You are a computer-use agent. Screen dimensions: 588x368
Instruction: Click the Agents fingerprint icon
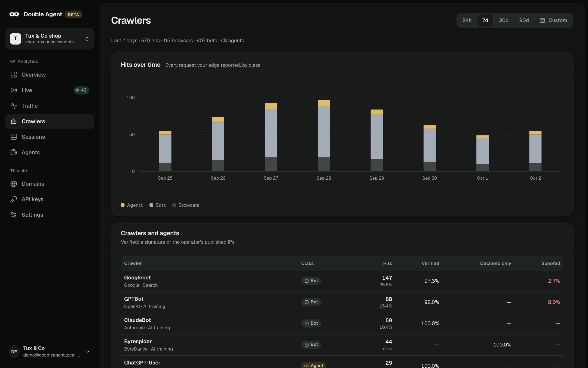pos(14,152)
